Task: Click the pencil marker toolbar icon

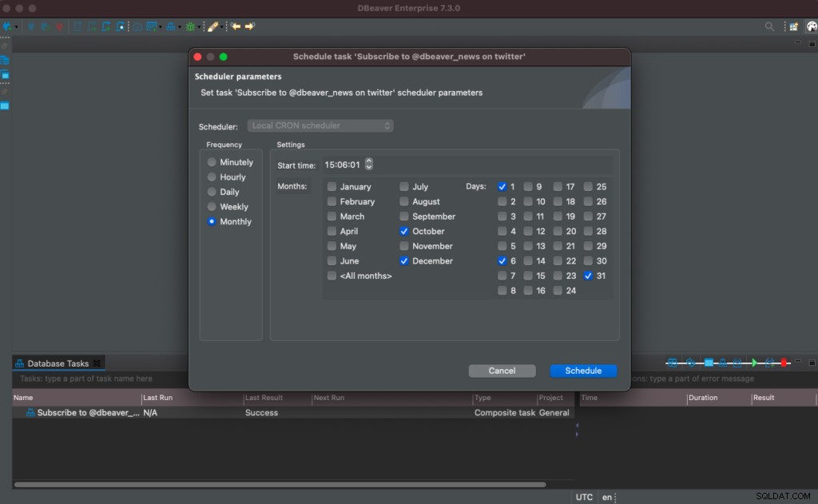Action: (x=212, y=26)
